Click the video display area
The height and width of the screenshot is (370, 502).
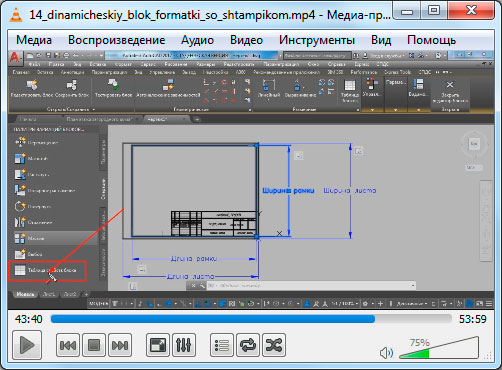click(251, 179)
